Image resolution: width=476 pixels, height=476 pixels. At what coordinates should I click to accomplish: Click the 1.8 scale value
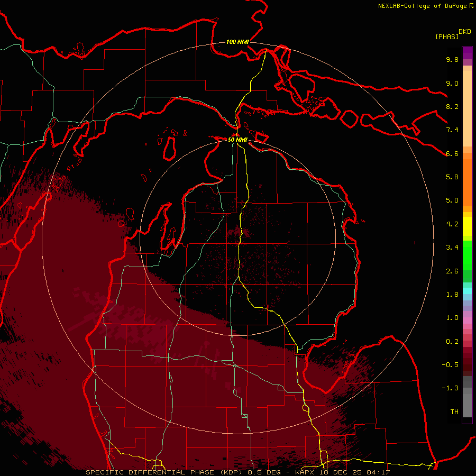452,295
